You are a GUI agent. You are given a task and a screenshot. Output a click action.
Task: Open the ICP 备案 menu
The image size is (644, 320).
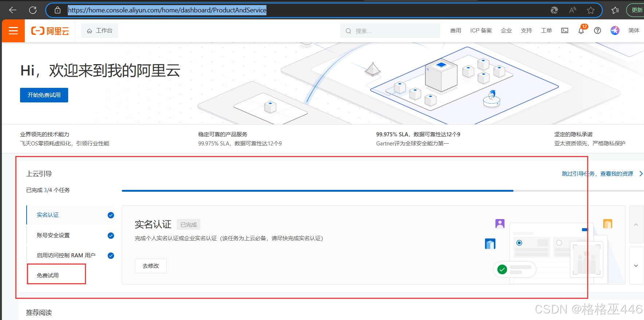481,31
